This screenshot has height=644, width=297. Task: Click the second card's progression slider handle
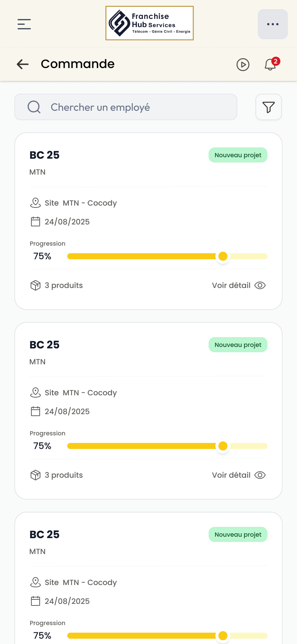[223, 446]
